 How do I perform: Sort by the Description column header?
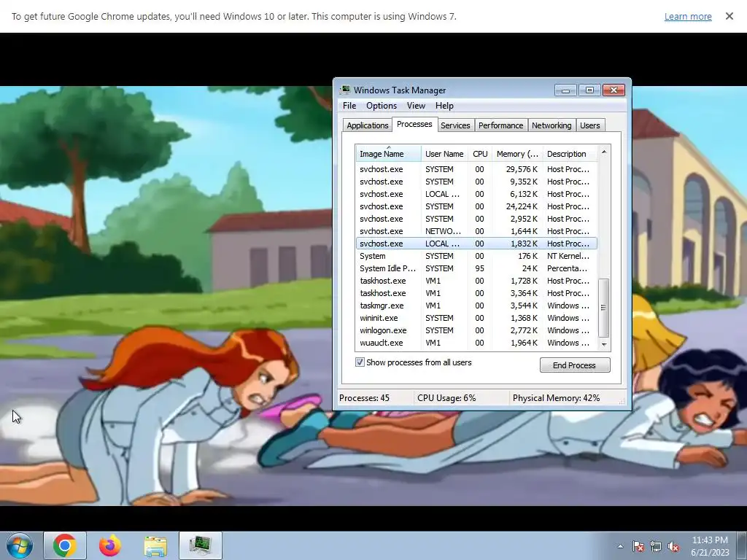coord(570,154)
